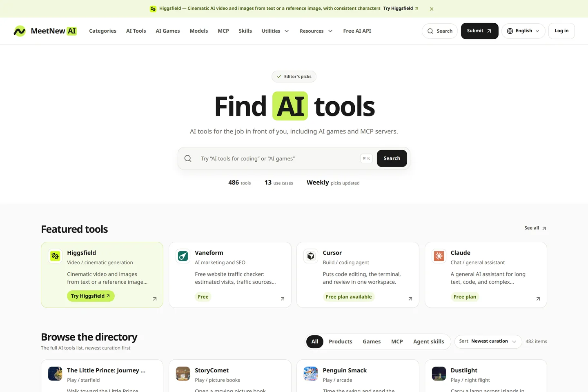Click the 13 use cases statistic
This screenshot has width=588, height=392.
pyautogui.click(x=279, y=183)
